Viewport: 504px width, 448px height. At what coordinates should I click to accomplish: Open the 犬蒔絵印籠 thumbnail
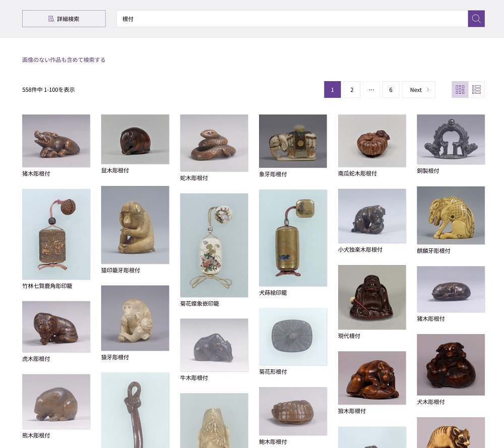[293, 238]
